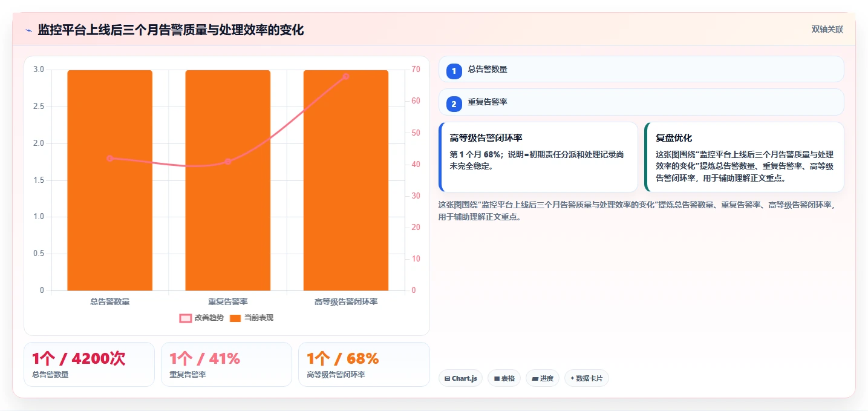Toggle the orange 当前表现 legend swatch
The height and width of the screenshot is (411, 868).
pyautogui.click(x=235, y=318)
